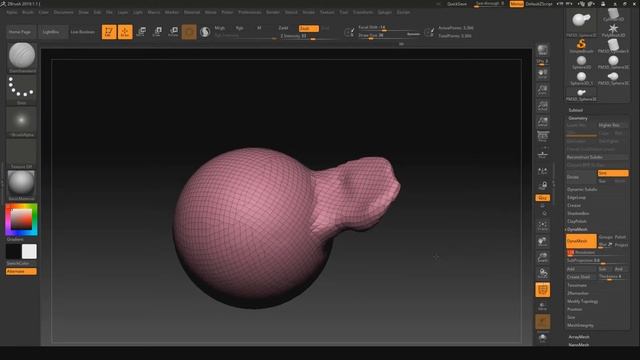The width and height of the screenshot is (640, 360).
Task: Open the Transform menu
Action: [363, 12]
